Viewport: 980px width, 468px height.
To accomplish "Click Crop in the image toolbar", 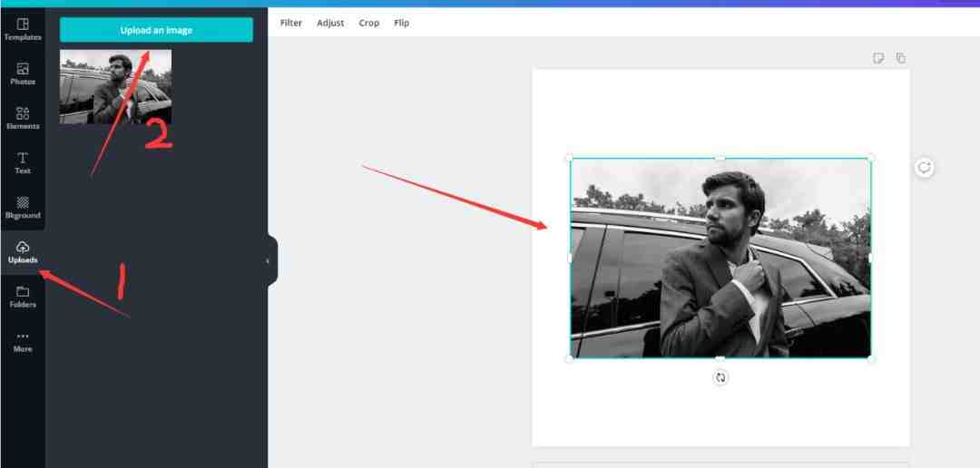I will pyautogui.click(x=369, y=23).
